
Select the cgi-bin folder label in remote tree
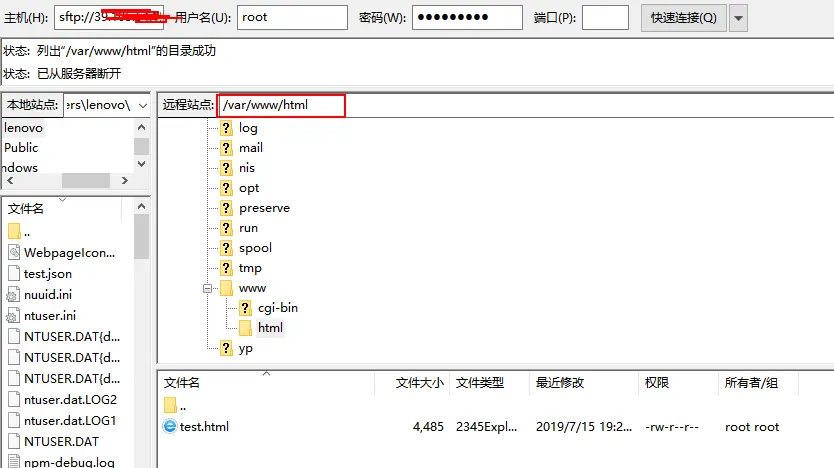pos(278,308)
